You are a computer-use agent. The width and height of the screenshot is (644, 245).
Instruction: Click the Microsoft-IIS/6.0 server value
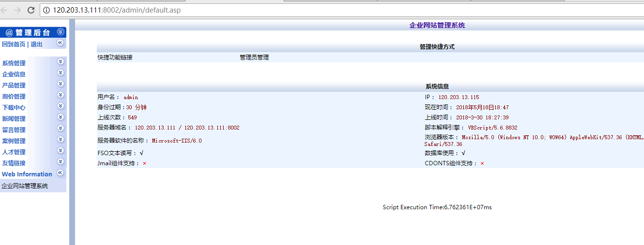tap(177, 141)
